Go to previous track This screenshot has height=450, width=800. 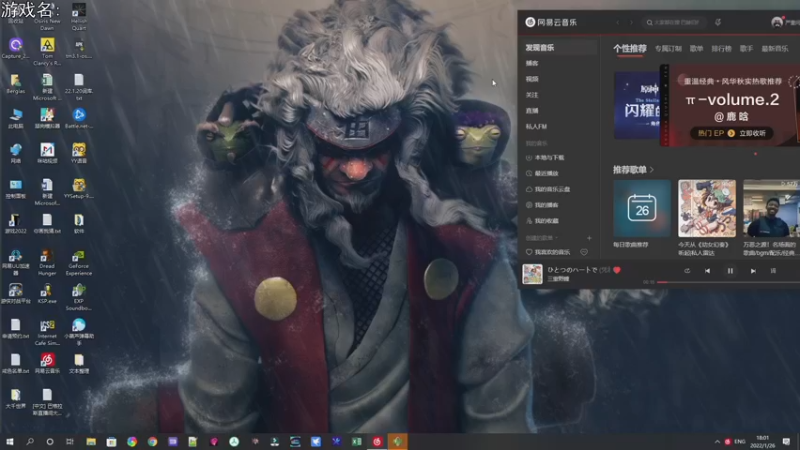tap(707, 271)
